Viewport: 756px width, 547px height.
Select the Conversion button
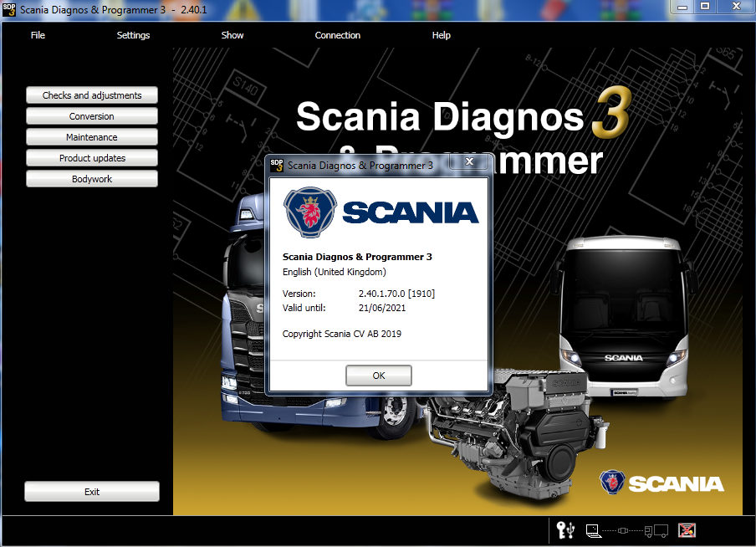pos(92,115)
